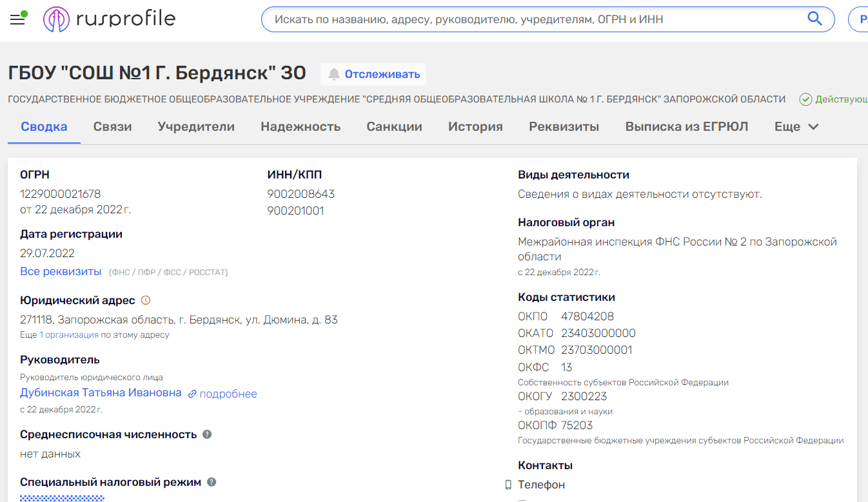868x502 pixels.
Task: Open the Санкции tab
Action: 395,127
